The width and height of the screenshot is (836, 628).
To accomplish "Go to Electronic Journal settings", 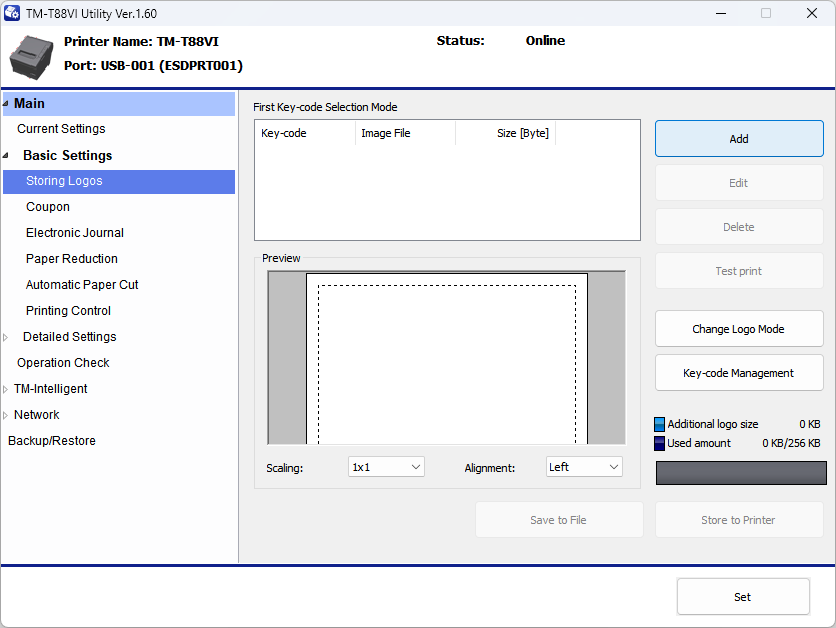I will [x=75, y=233].
